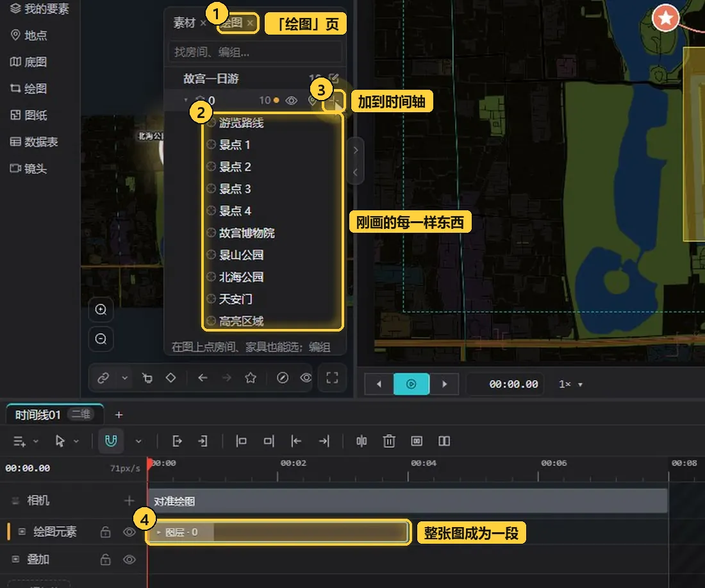The height and width of the screenshot is (588, 705).
Task: Open the dropdown beside the pointer tool
Action: [76, 441]
